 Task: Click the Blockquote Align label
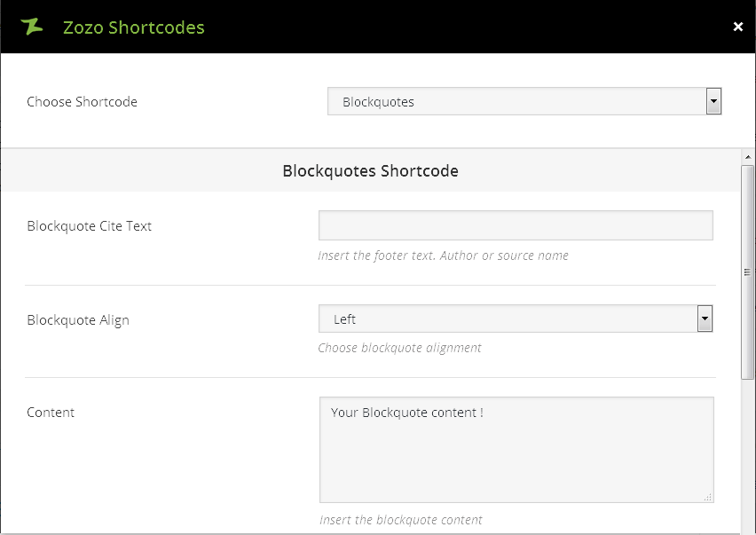(x=78, y=319)
